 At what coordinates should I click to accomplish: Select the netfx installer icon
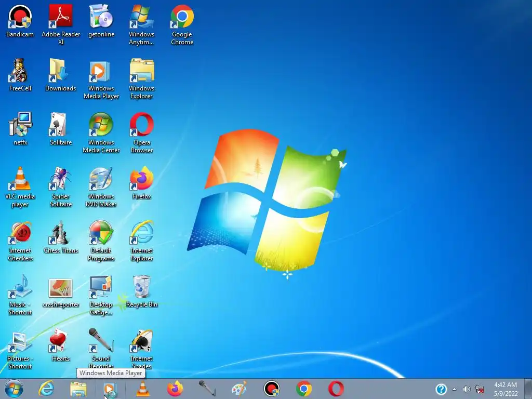[x=20, y=129]
